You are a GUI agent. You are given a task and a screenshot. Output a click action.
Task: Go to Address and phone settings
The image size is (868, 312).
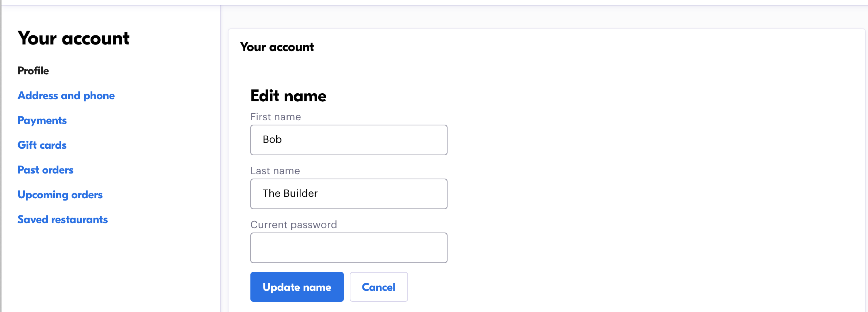66,95
